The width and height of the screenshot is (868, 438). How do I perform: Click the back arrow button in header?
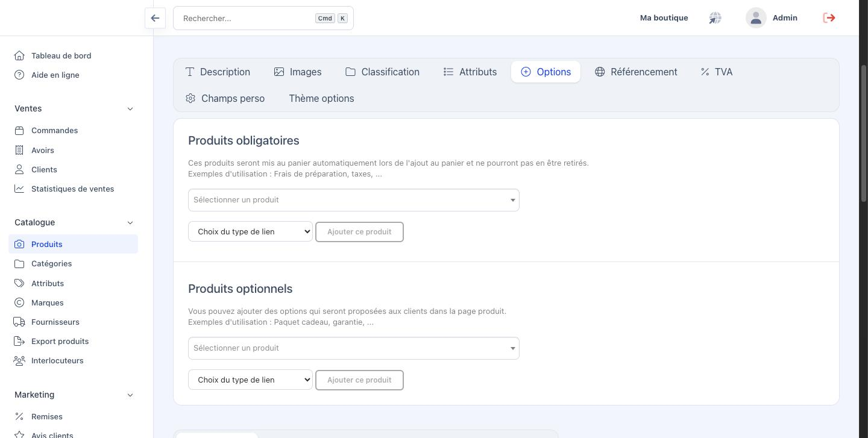coord(155,18)
